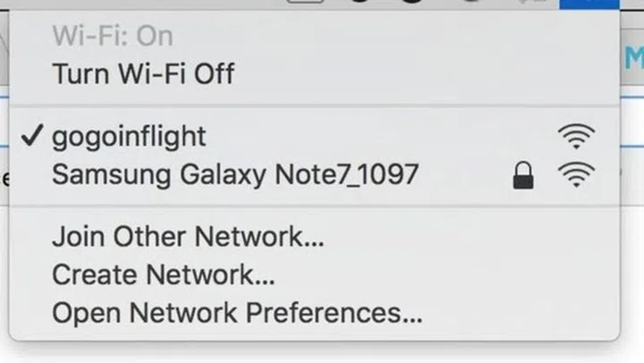644x363 pixels.
Task: Click the checkmark beside gogoinflight
Action: click(32, 136)
